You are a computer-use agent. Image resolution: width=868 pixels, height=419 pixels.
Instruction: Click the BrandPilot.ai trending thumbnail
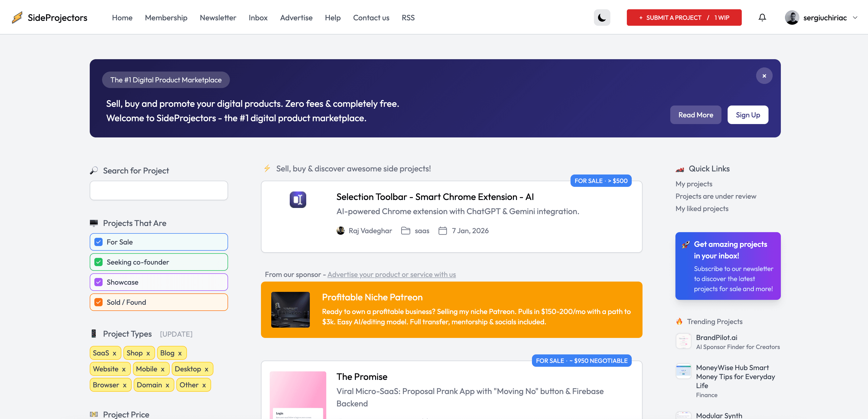(x=683, y=341)
